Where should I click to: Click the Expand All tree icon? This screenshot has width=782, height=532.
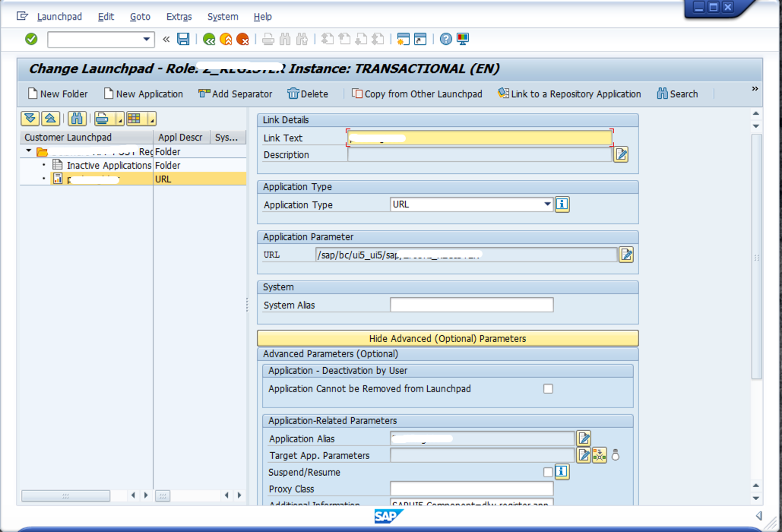(x=30, y=119)
